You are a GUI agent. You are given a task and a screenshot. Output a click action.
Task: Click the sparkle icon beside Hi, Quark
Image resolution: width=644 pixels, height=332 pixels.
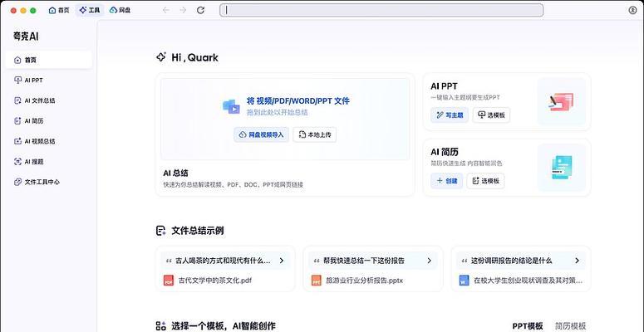[161, 57]
